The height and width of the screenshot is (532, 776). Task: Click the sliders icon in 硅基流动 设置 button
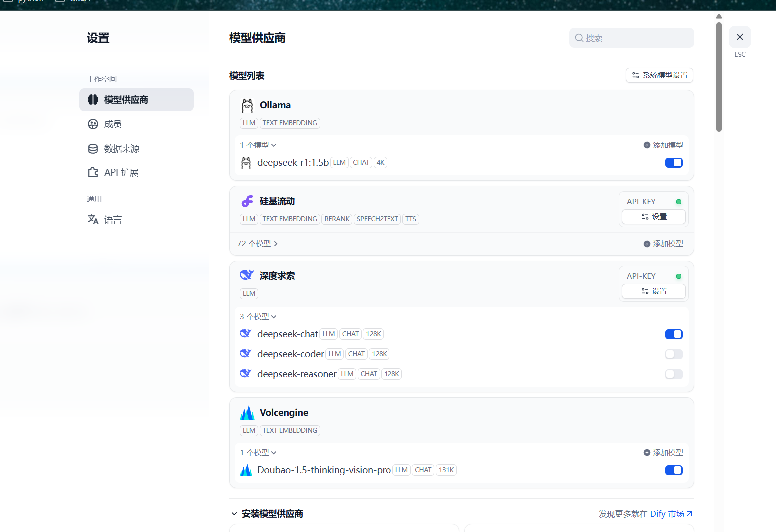645,217
